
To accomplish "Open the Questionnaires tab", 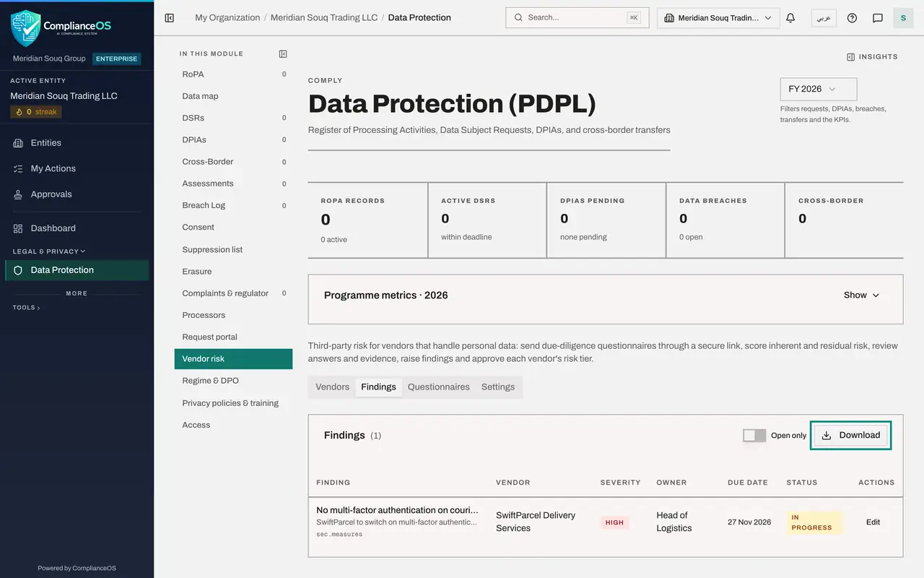I will tap(439, 387).
